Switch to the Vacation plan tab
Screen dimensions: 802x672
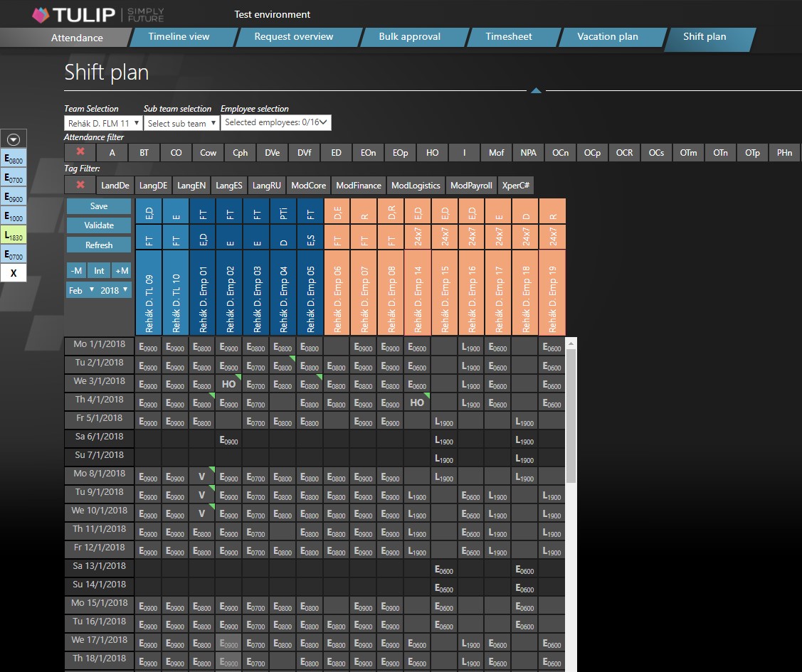coord(607,37)
